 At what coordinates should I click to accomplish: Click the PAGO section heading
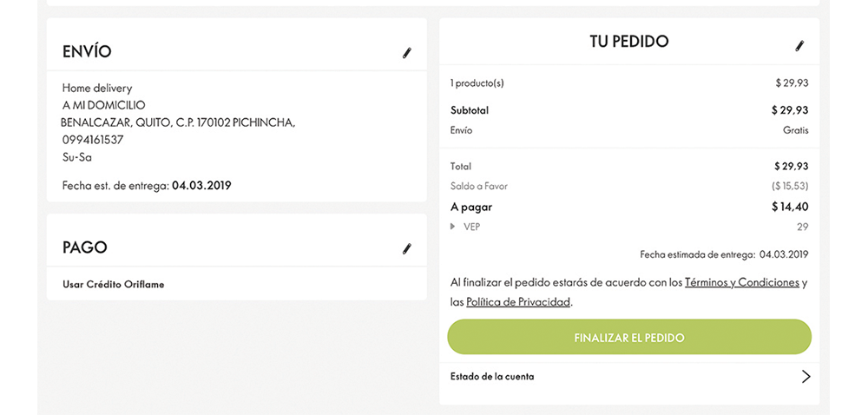85,247
